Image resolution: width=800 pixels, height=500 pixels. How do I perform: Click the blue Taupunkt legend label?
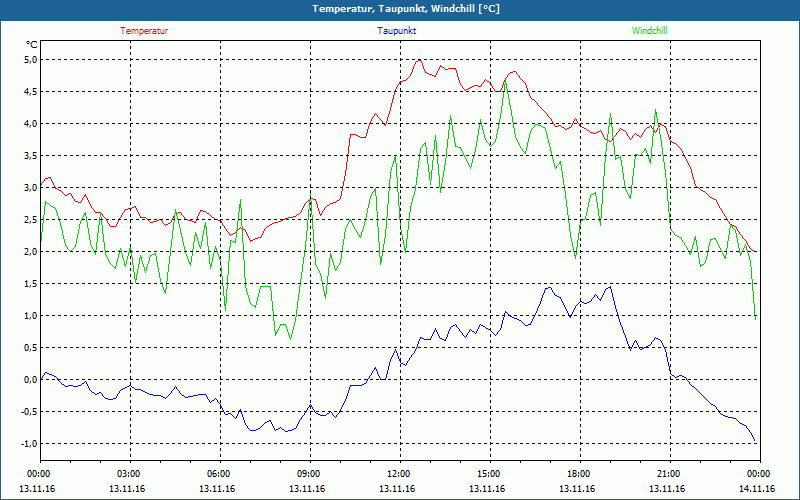click(x=397, y=31)
